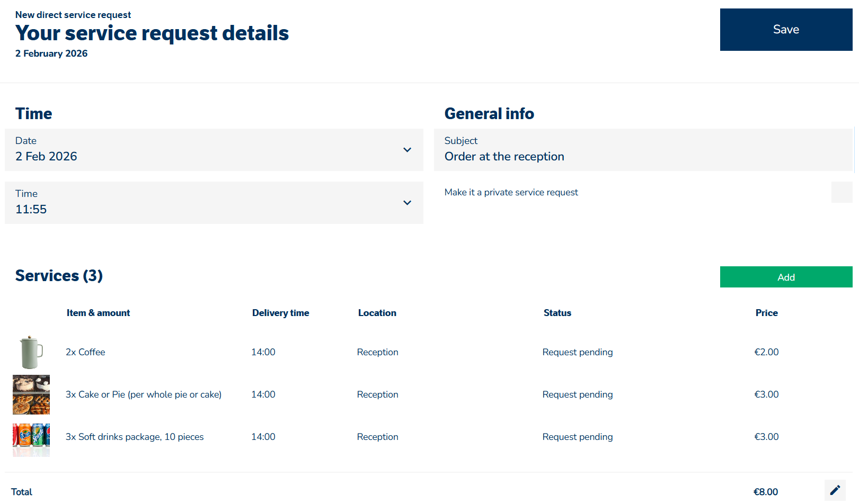Click the Coffee row Reception location
Viewport: 859px width, 504px height.
click(377, 352)
